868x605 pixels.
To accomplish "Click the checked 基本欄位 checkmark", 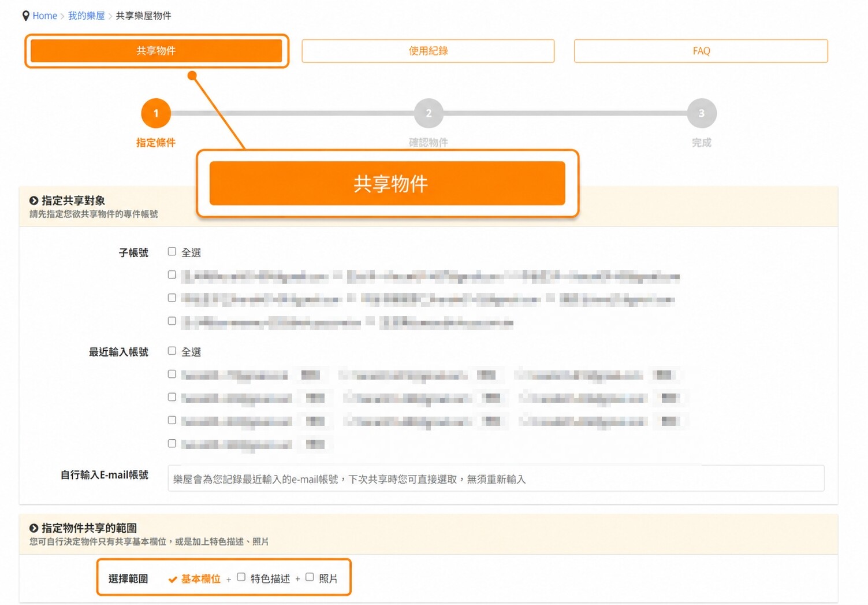I will click(173, 580).
